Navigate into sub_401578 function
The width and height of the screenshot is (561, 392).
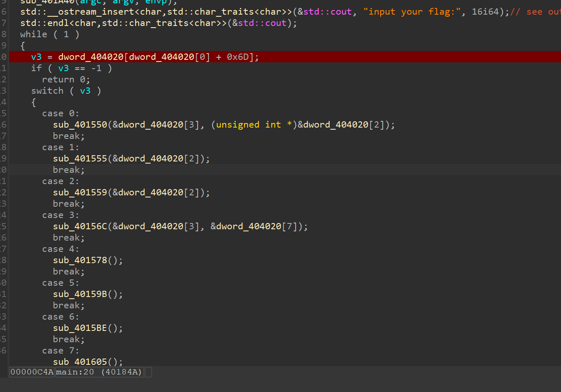pyautogui.click(x=80, y=260)
